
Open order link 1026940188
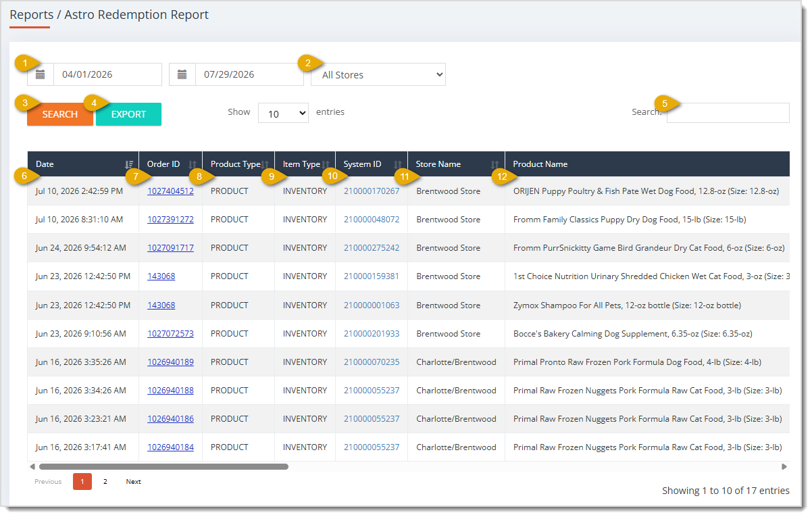pyautogui.click(x=170, y=391)
